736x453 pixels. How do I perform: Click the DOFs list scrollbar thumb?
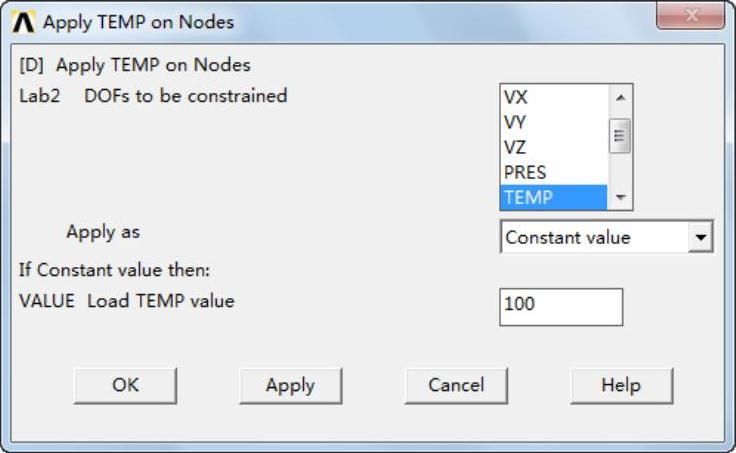point(620,134)
